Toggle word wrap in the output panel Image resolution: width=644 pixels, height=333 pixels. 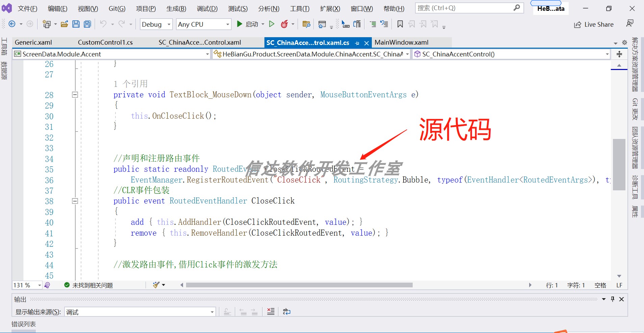click(286, 311)
